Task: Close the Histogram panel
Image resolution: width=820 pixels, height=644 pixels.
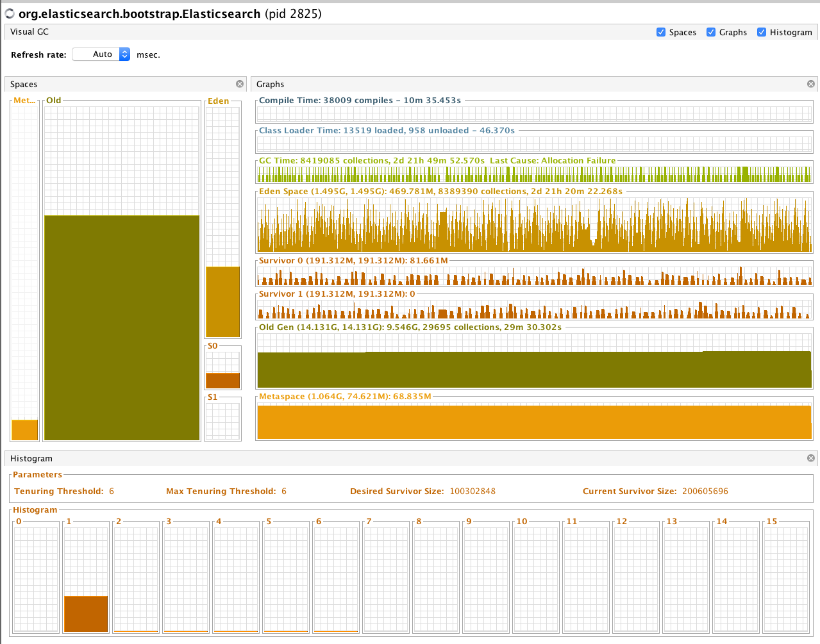Action: (x=811, y=458)
